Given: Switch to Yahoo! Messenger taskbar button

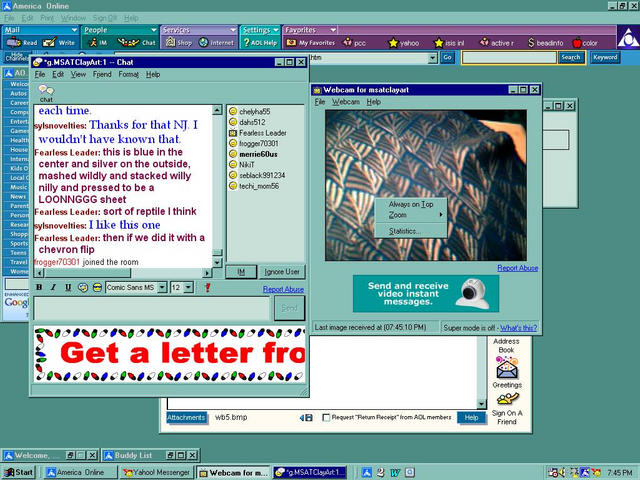Looking at the screenshot, I should pos(156,473).
